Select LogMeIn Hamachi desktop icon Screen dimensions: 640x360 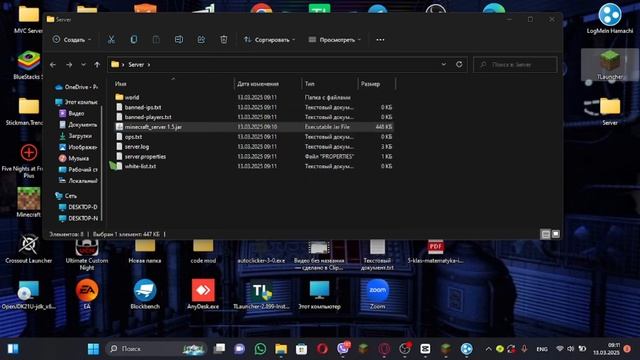click(610, 18)
